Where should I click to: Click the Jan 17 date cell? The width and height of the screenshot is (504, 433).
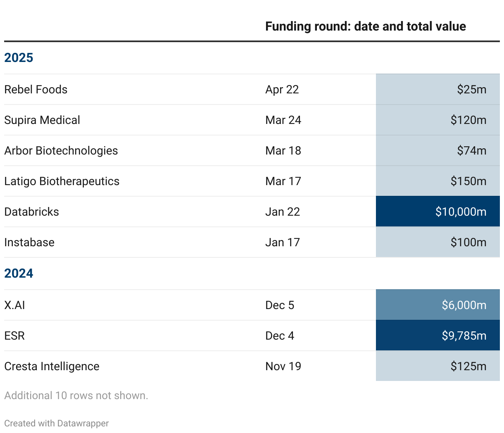pos(283,242)
